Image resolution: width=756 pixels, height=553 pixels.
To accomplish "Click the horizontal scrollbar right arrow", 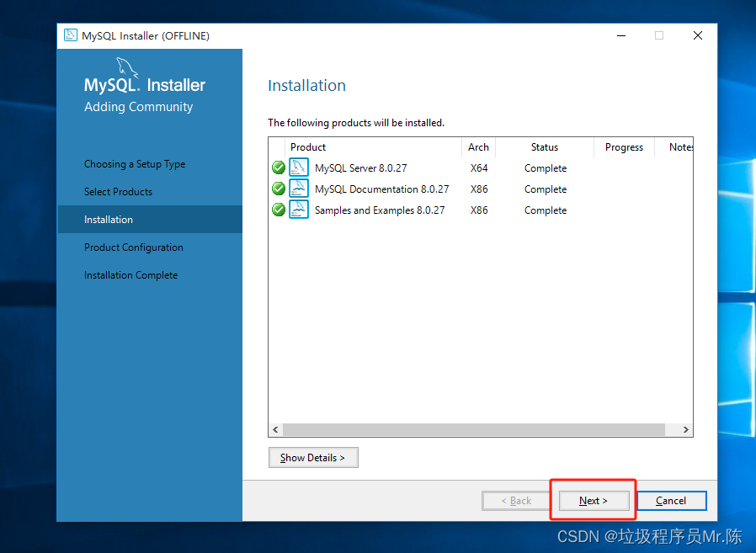I will click(685, 429).
